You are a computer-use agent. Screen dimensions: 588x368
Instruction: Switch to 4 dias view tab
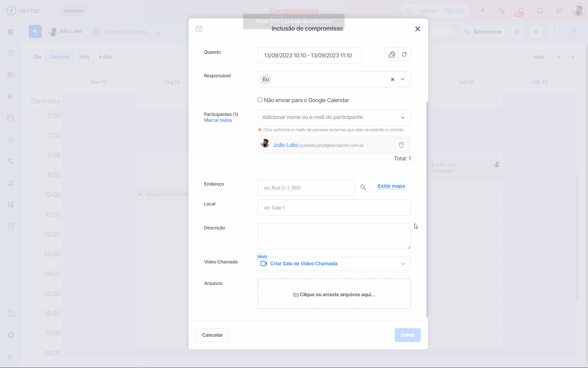[x=106, y=57]
